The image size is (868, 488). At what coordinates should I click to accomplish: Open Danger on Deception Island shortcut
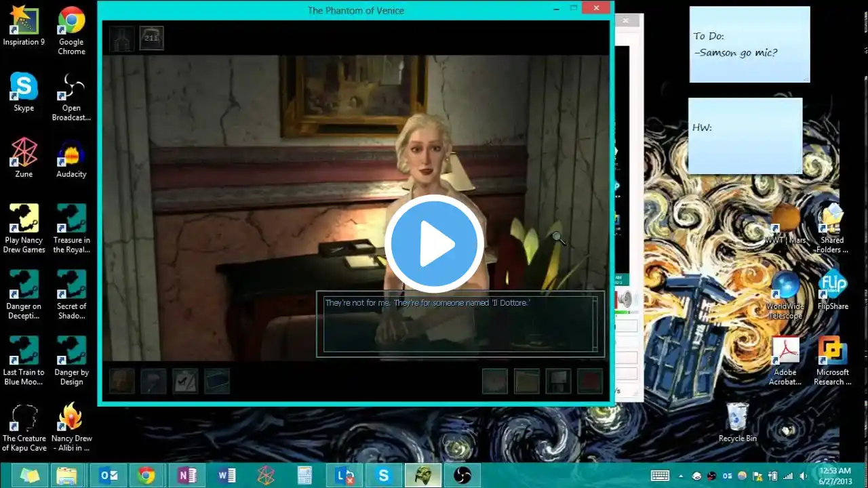pyautogui.click(x=24, y=296)
